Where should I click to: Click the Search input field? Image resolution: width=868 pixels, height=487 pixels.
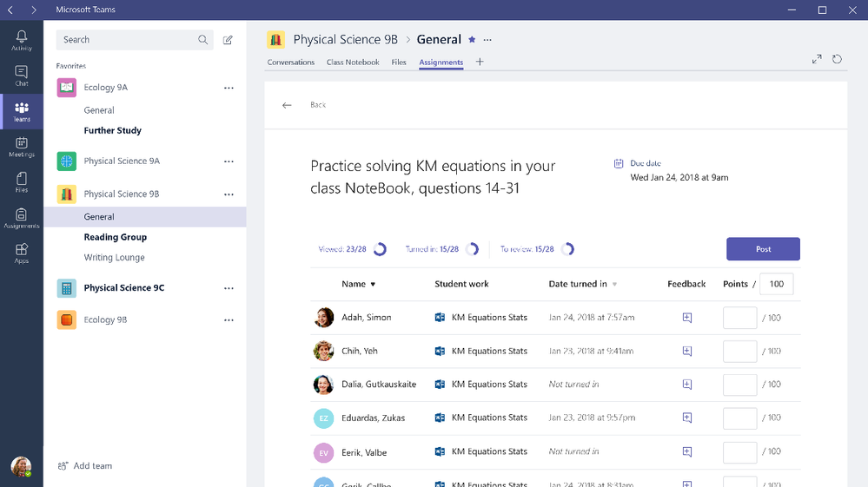[135, 40]
